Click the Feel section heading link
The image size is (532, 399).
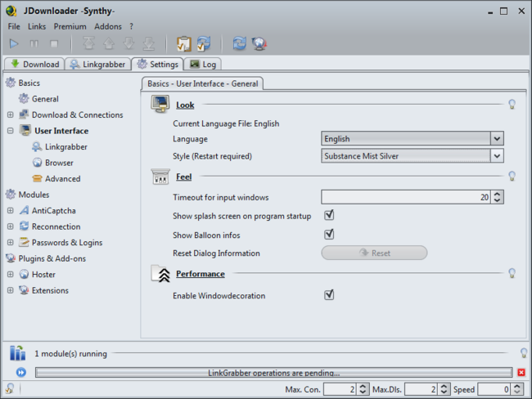pos(184,177)
